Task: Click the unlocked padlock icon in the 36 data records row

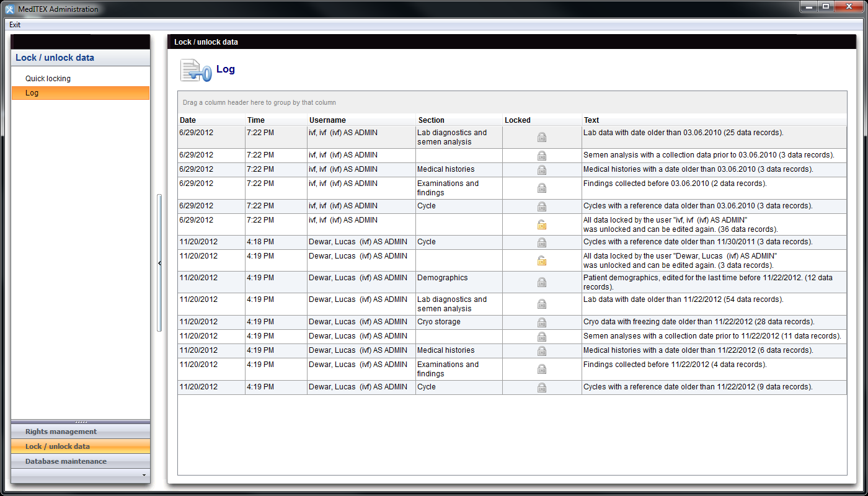Action: (542, 224)
